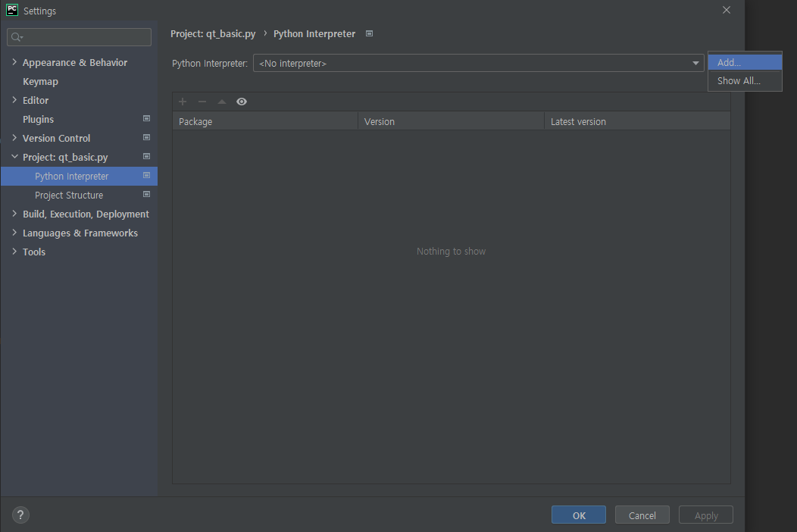Viewport: 797px width, 532px height.
Task: Click the OK button
Action: pyautogui.click(x=579, y=515)
